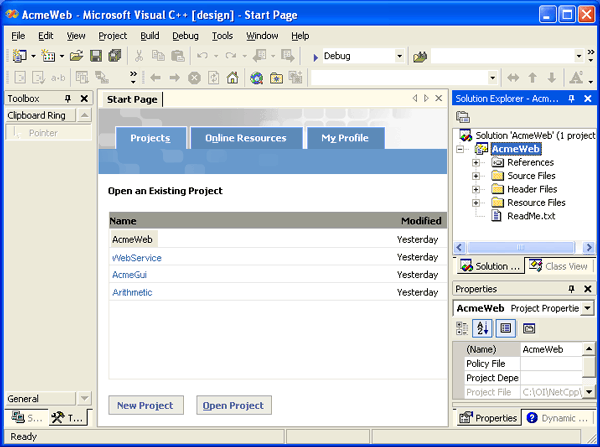This screenshot has width=600, height=447.
Task: Expand the Source Files tree node
Action: point(477,176)
